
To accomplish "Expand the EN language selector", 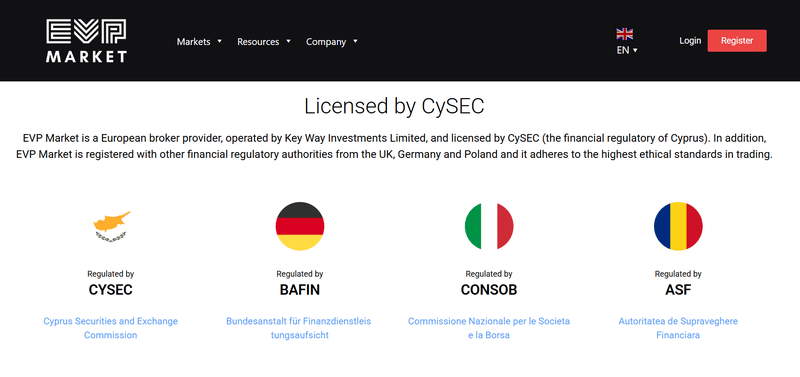I will (627, 51).
